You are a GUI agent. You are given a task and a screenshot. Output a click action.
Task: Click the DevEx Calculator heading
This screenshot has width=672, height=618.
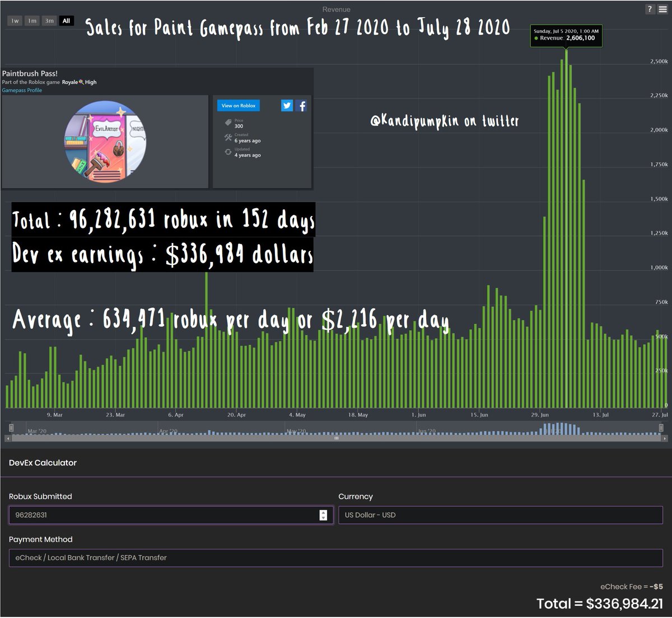click(43, 463)
